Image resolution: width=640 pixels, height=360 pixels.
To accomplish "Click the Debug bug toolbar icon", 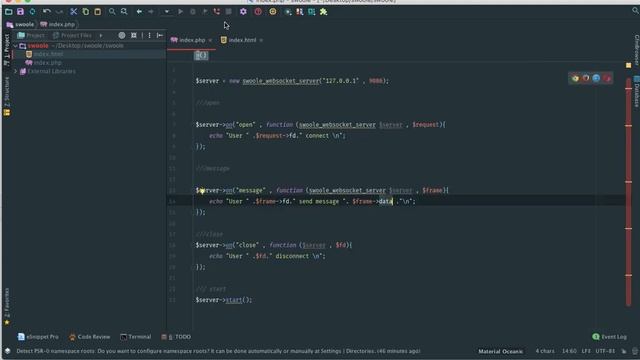I will pyautogui.click(x=193, y=12).
